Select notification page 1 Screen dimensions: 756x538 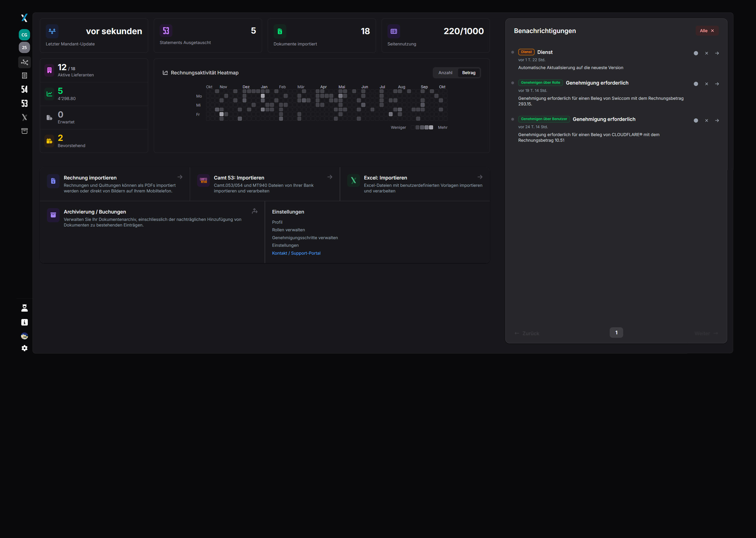pyautogui.click(x=616, y=333)
